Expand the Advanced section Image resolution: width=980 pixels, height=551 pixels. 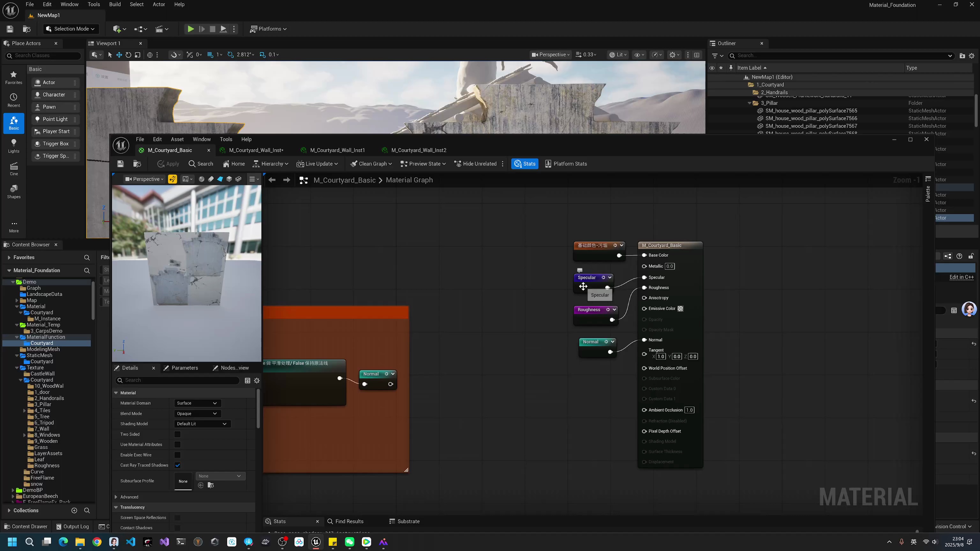tap(116, 497)
